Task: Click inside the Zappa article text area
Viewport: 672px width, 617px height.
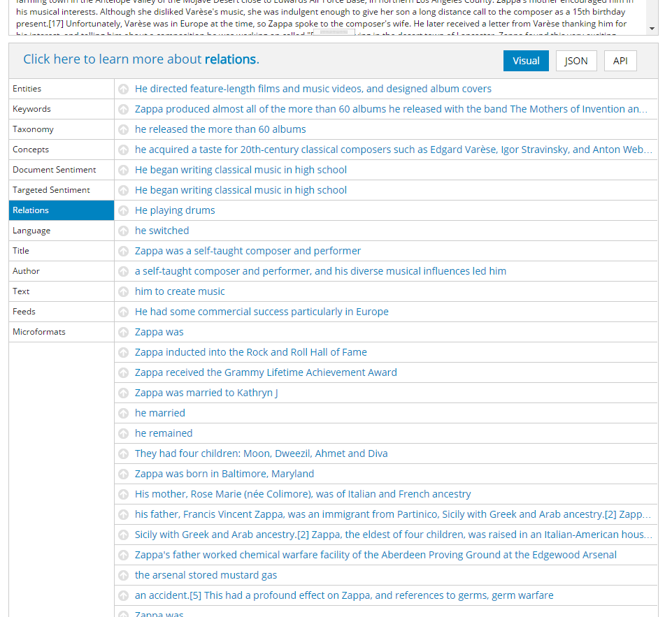Action: 327,17
